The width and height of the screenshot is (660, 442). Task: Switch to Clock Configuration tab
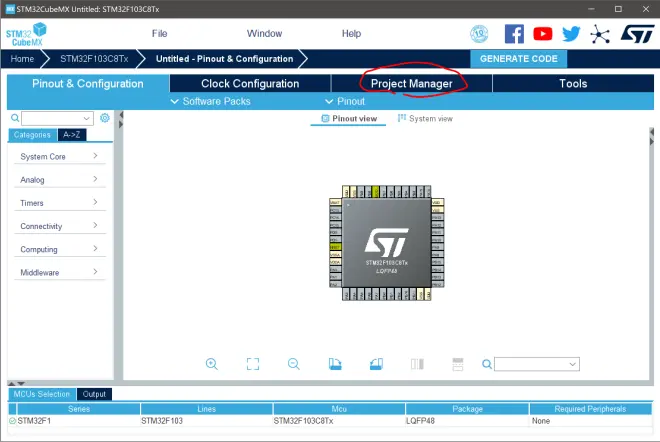[x=250, y=83]
